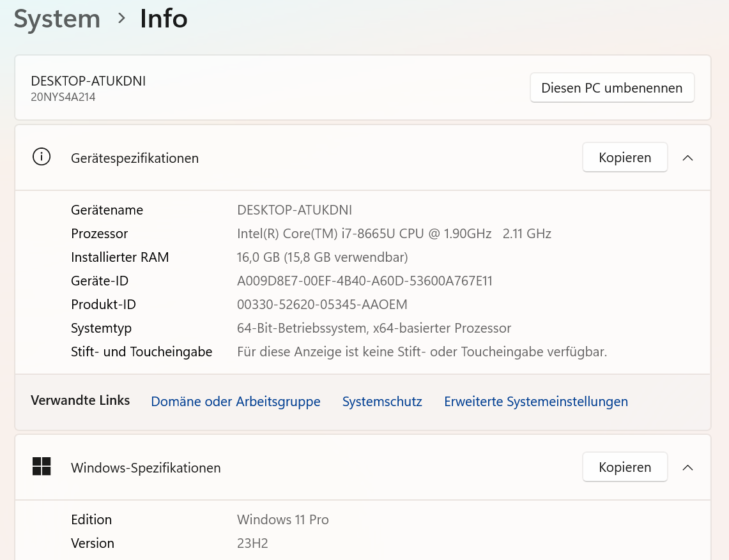Click the PC name DESKTOP-ATUKDNI at top
This screenshot has height=560, width=729.
pos(88,81)
